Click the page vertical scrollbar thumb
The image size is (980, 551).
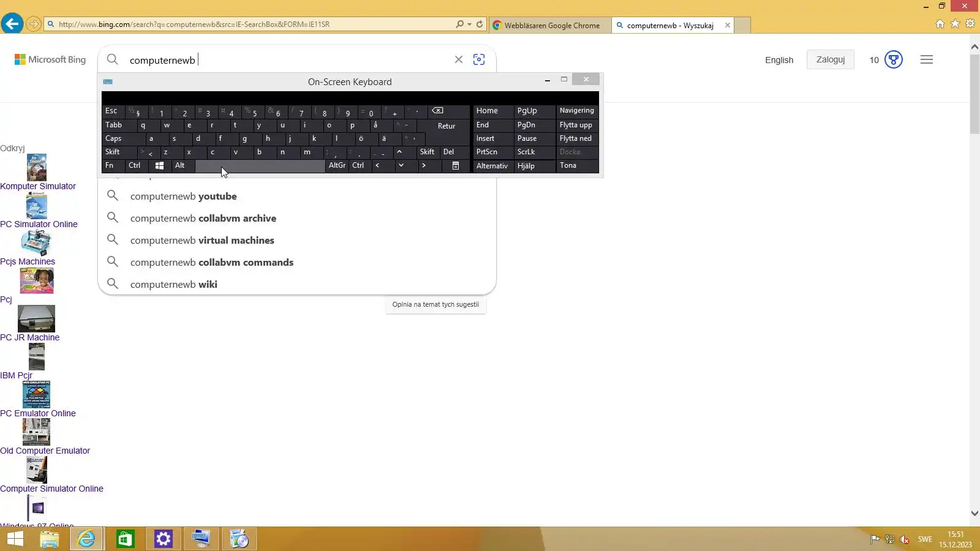(974, 94)
